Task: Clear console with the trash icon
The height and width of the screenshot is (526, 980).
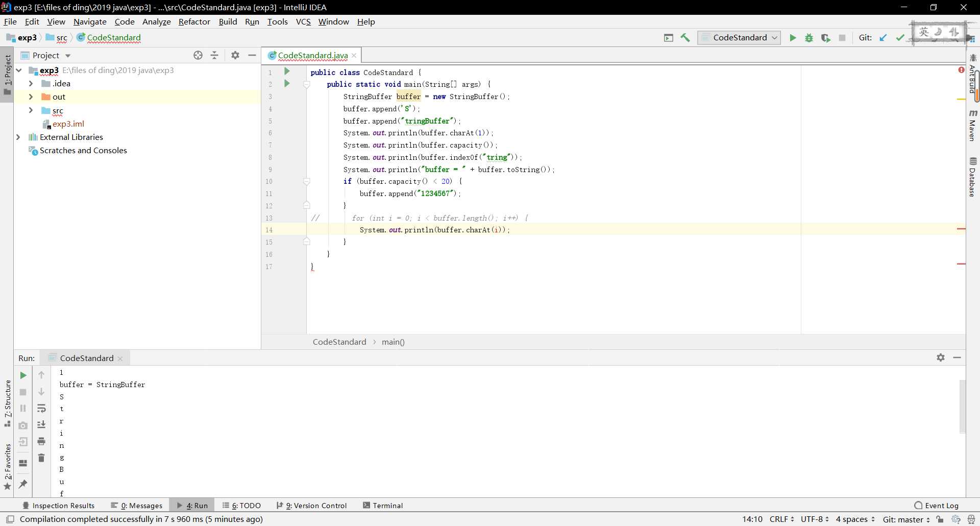Action: tap(41, 458)
